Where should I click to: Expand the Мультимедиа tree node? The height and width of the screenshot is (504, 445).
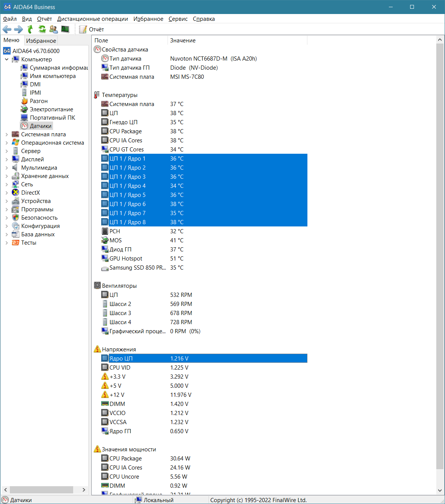6,168
